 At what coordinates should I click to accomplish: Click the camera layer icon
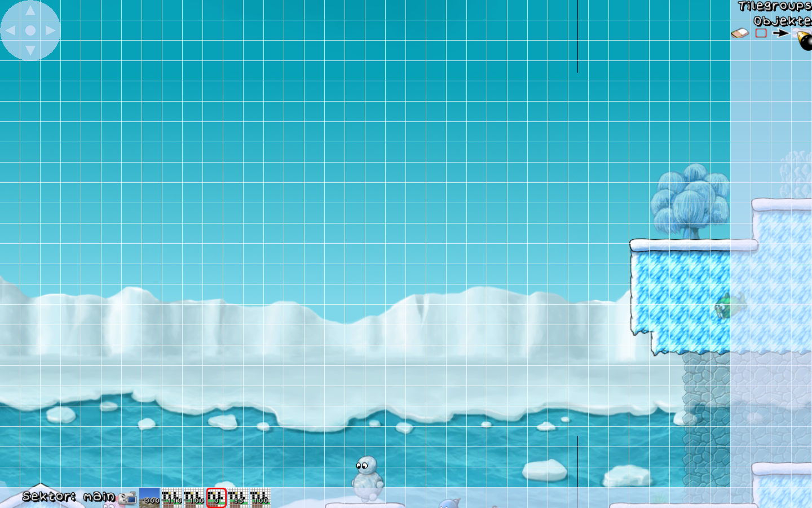tap(128, 498)
